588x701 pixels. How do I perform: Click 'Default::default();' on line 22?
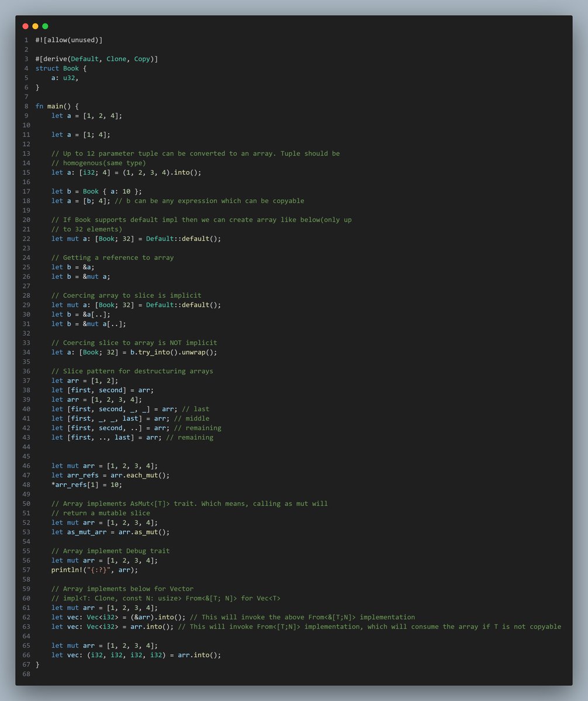point(184,238)
